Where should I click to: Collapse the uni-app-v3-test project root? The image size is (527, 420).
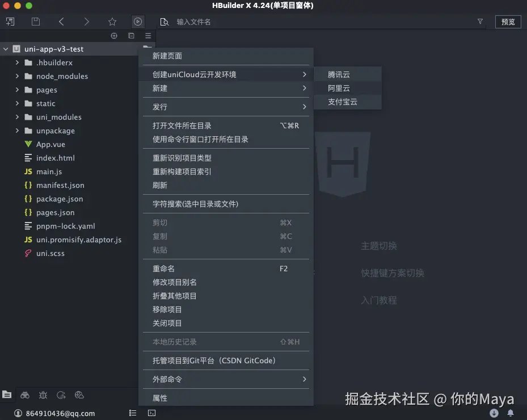click(x=6, y=49)
